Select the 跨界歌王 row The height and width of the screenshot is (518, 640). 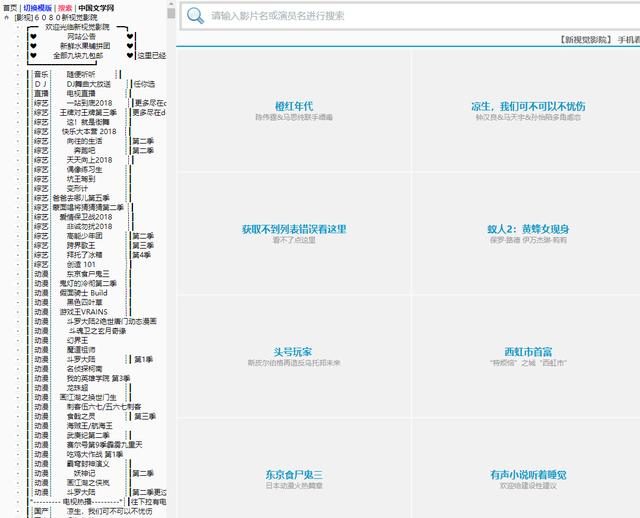81,245
